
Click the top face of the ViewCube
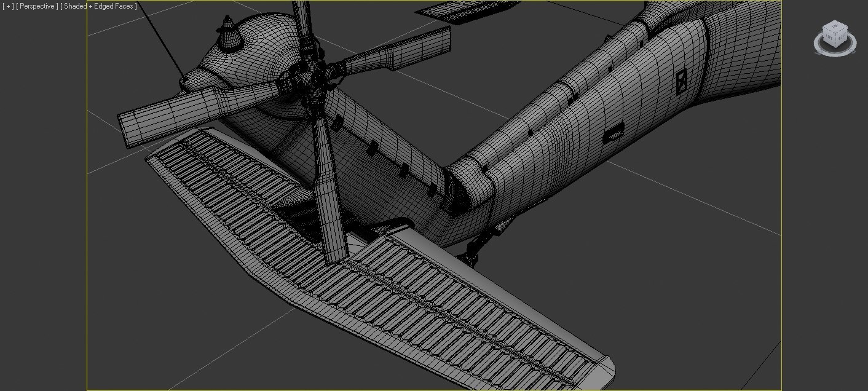(835, 27)
